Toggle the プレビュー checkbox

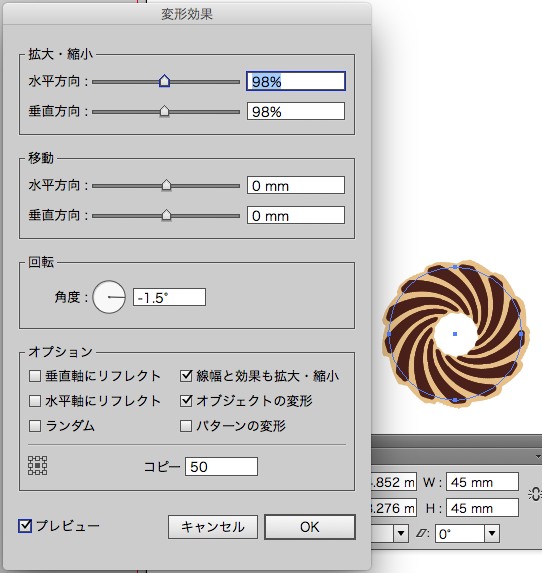click(x=25, y=526)
